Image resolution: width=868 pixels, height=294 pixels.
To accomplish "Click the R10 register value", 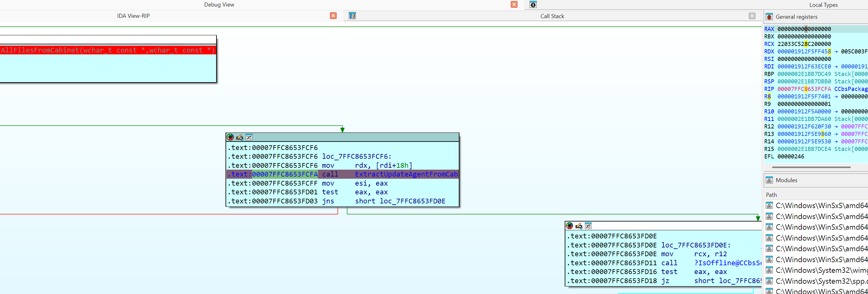I will tap(804, 111).
